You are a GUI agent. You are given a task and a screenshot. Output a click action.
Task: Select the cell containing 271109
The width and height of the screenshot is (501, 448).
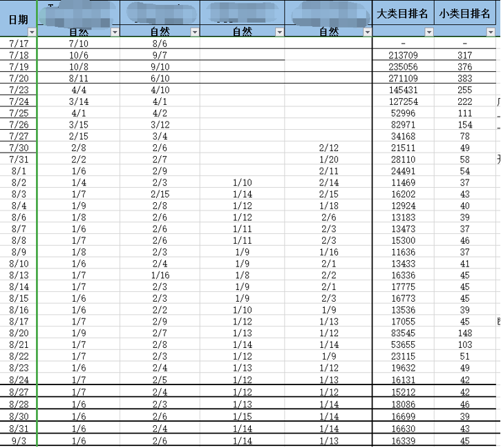403,79
